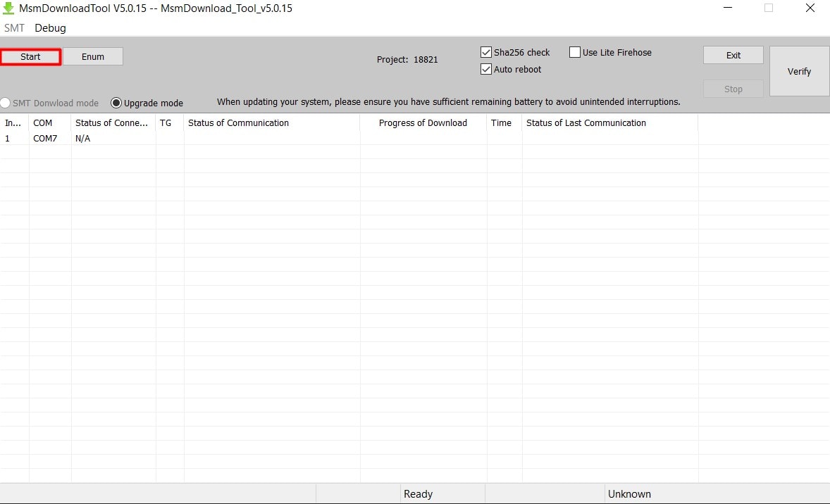The height and width of the screenshot is (504, 830).
Task: Select Upgrade mode radio button
Action: [x=116, y=103]
